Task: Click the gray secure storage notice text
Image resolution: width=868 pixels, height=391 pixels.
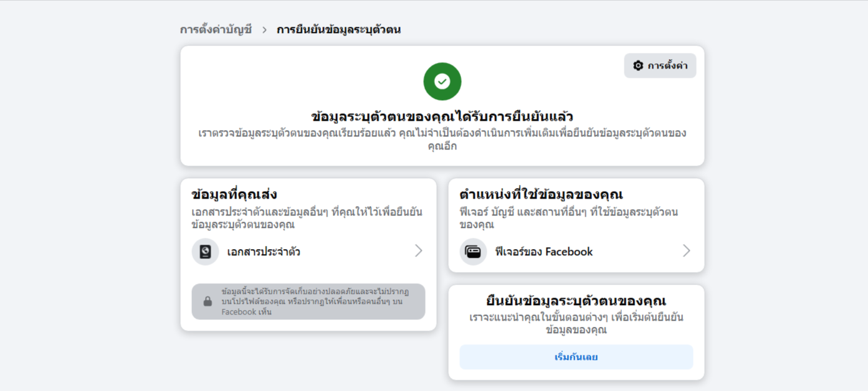Action: pyautogui.click(x=315, y=301)
